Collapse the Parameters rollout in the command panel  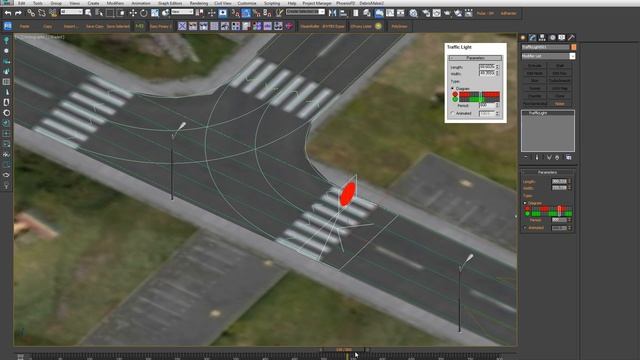[x=547, y=172]
